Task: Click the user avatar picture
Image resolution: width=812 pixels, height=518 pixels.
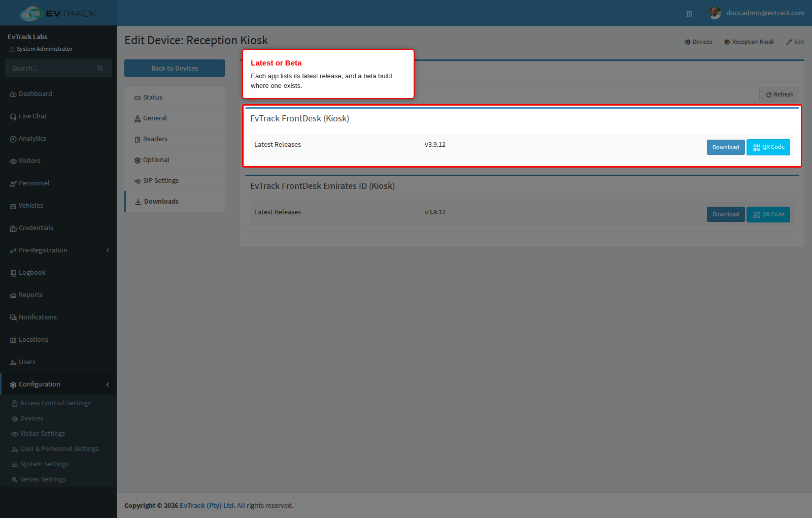Action: (x=715, y=13)
